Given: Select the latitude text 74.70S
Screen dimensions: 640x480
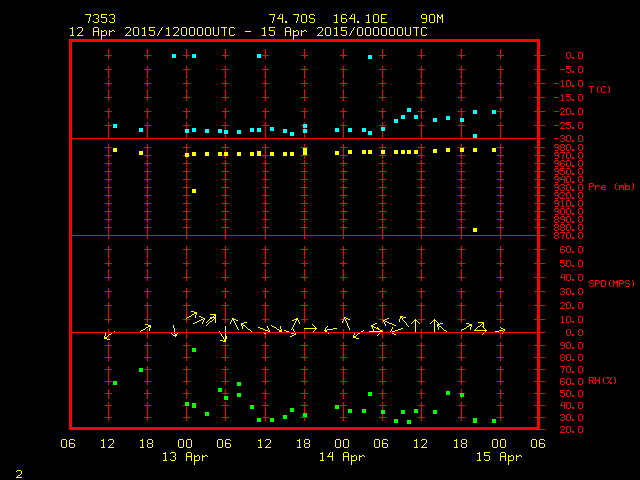Looking at the screenshot, I should pyautogui.click(x=290, y=19).
